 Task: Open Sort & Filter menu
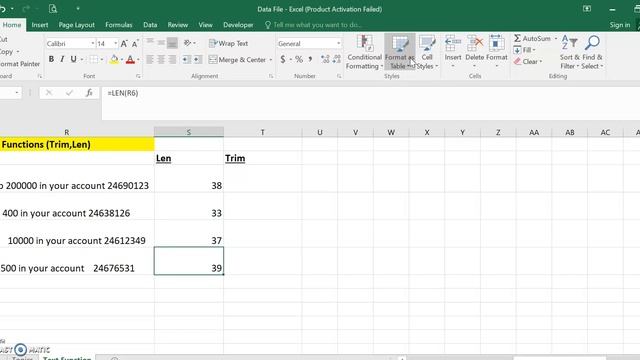[569, 52]
